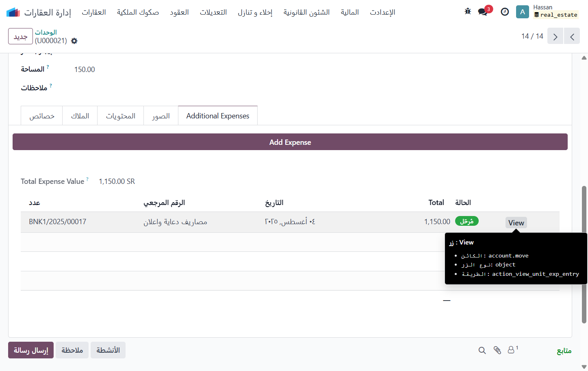Click the ملاحظة log note button
The width and height of the screenshot is (588, 371).
point(72,350)
